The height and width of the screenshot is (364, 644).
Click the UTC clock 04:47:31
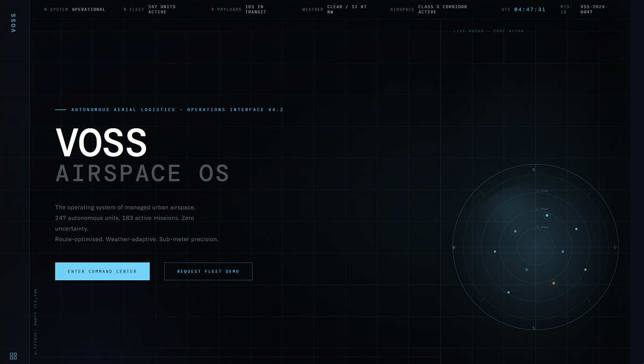[x=530, y=10]
